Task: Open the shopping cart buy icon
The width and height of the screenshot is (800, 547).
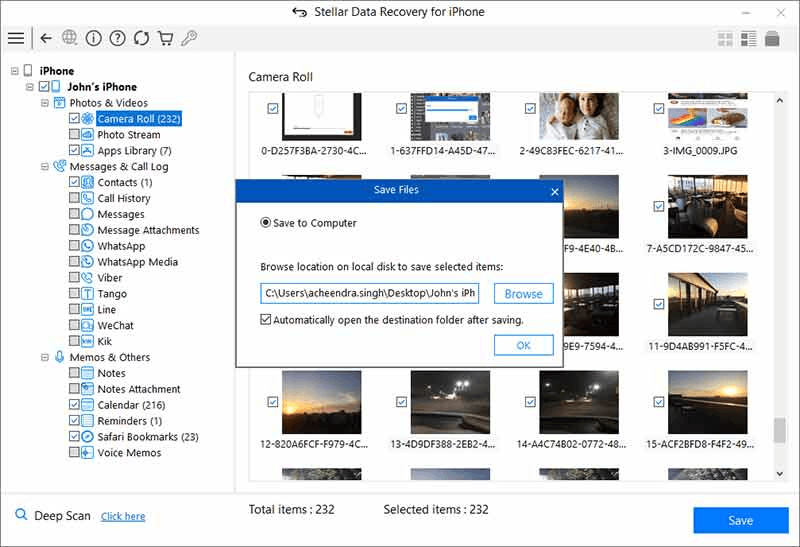Action: coord(166,38)
